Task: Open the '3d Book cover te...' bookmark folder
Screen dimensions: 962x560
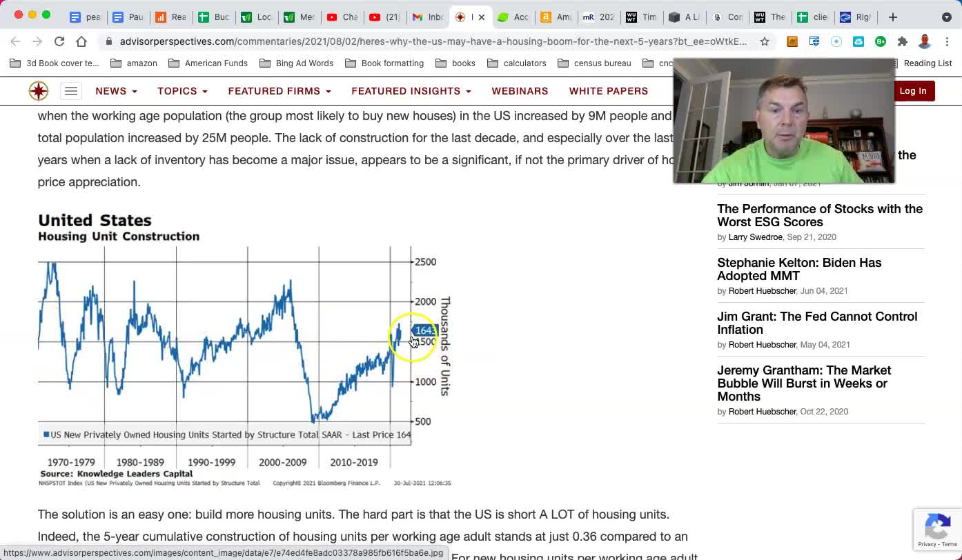Action: 55,63
